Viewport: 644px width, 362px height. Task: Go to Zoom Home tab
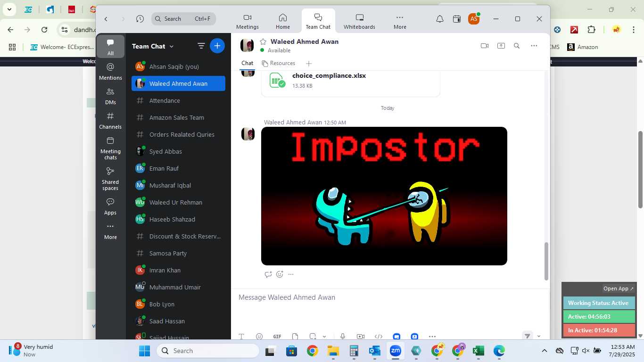283,21
